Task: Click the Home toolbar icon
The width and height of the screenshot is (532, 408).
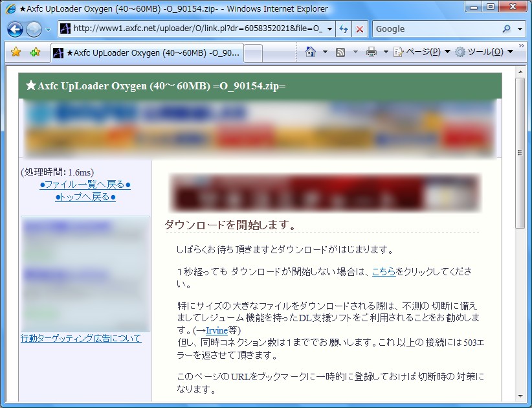Action: [x=311, y=52]
